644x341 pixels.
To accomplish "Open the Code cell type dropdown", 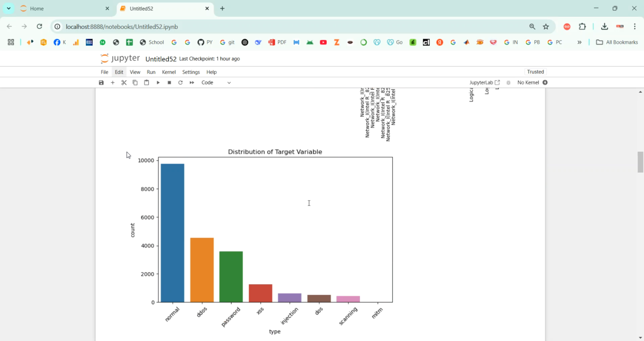I will point(216,82).
